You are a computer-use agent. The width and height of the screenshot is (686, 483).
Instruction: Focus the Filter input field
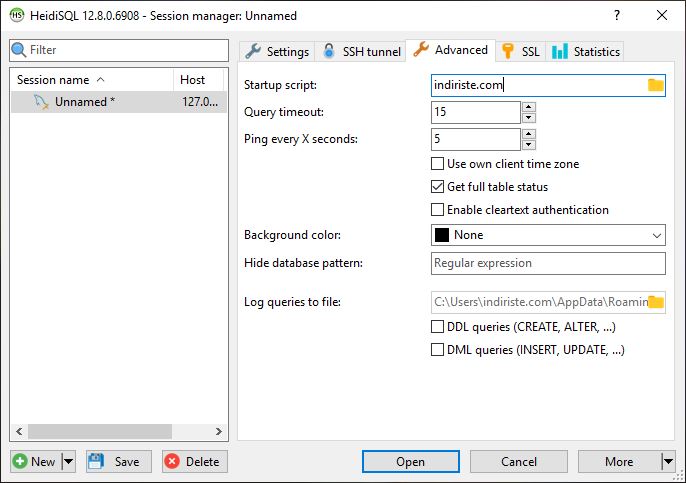[119, 50]
